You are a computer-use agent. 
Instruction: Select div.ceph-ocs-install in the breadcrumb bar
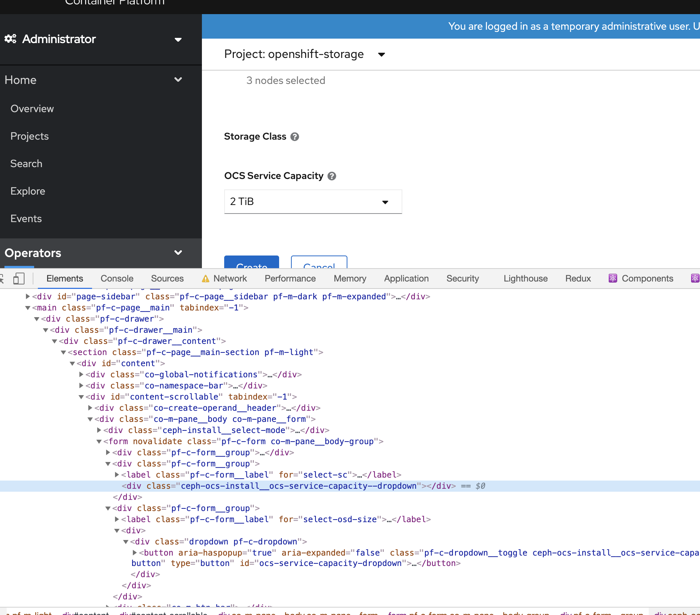click(x=677, y=612)
